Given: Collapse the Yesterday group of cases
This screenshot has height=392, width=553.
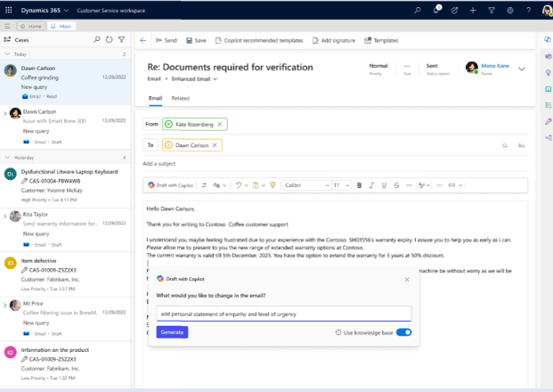Looking at the screenshot, I should [x=7, y=158].
